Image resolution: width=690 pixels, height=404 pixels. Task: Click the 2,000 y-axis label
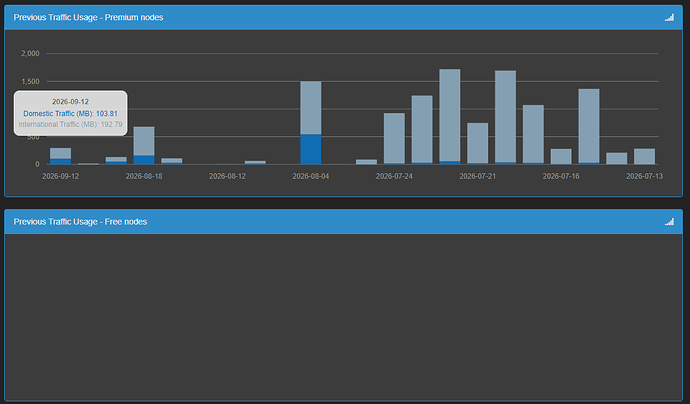[x=30, y=53]
